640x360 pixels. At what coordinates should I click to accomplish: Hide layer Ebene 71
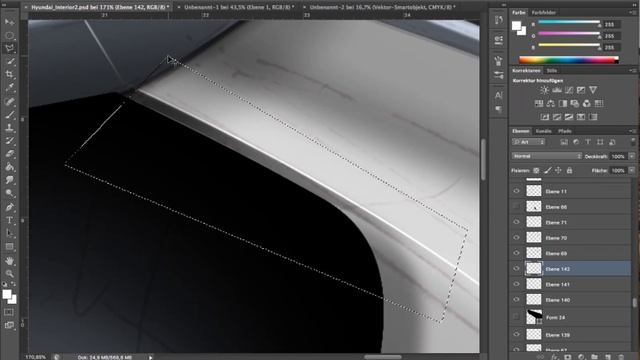[x=516, y=222]
